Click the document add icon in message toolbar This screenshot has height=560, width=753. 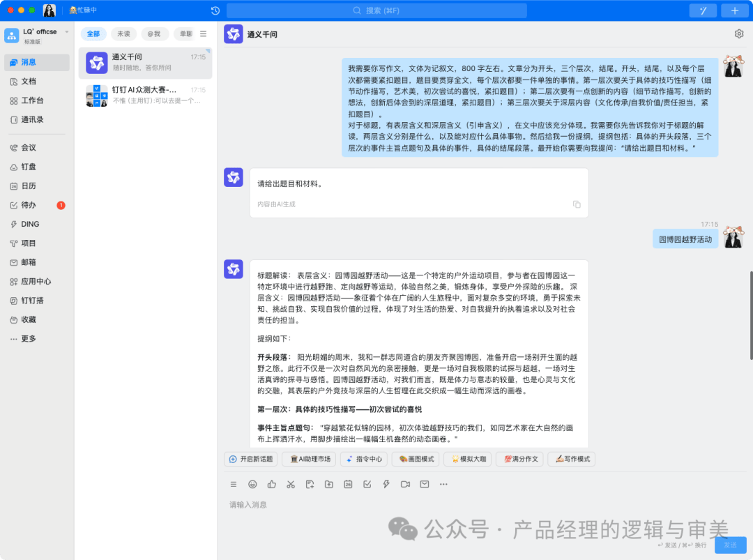click(310, 484)
